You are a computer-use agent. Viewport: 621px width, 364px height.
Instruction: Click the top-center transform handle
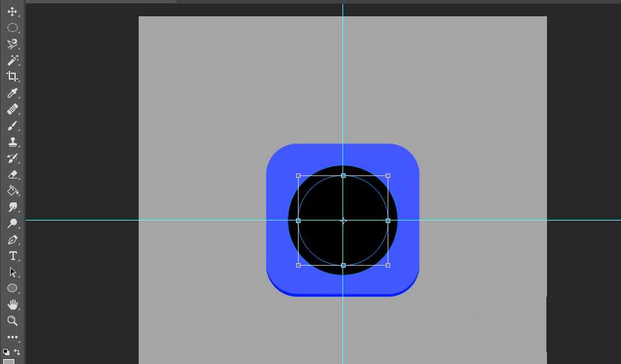tap(343, 176)
